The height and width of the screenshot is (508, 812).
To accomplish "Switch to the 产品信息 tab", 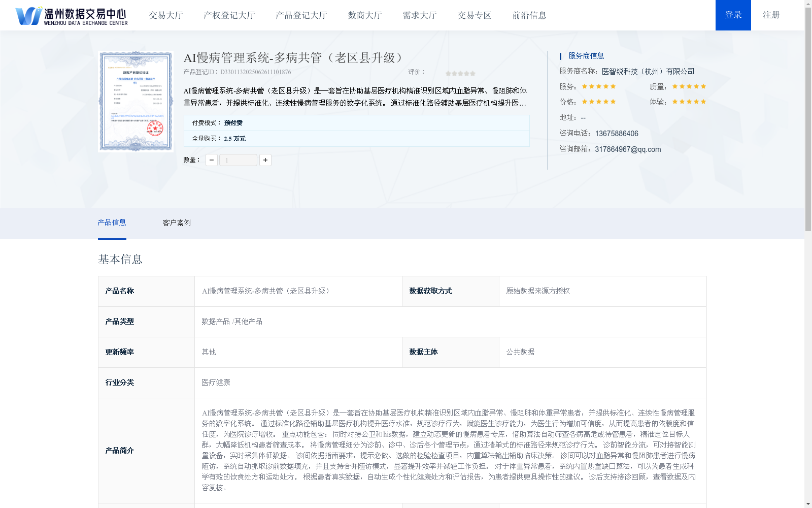I will [x=112, y=223].
